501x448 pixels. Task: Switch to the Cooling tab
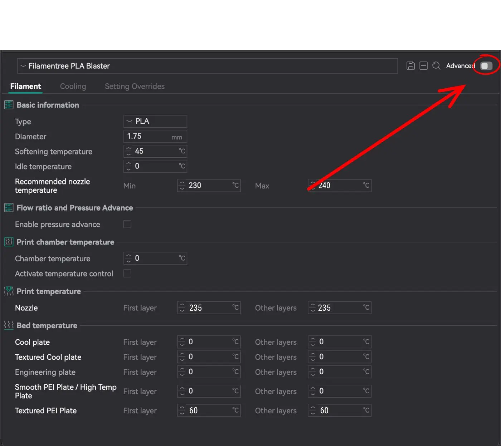click(73, 86)
